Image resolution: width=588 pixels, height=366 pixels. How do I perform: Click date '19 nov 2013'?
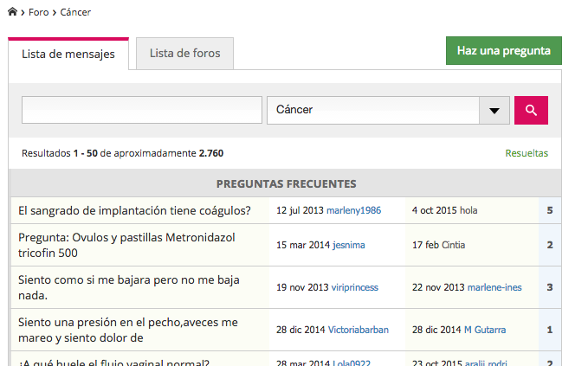point(302,287)
